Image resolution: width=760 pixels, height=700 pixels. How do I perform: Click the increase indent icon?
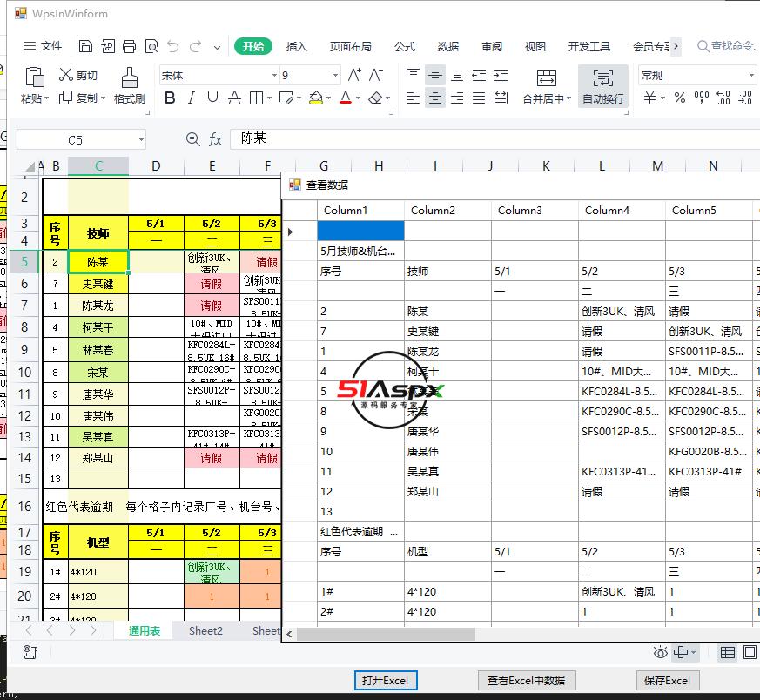click(x=501, y=75)
